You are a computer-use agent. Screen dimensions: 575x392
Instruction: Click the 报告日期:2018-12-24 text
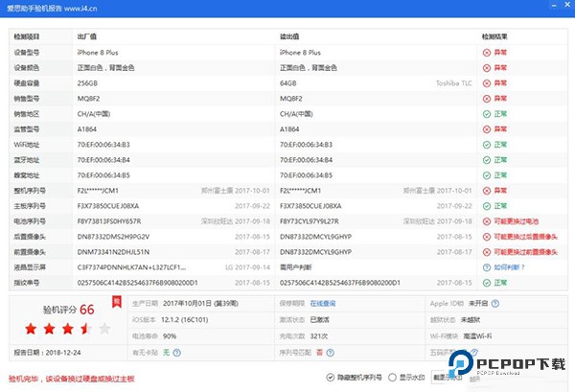47,353
